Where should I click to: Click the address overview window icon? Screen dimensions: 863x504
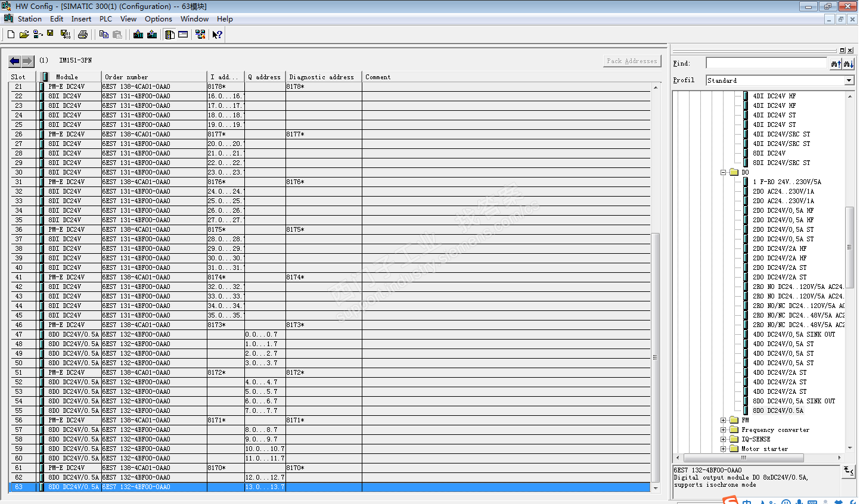tap(183, 35)
